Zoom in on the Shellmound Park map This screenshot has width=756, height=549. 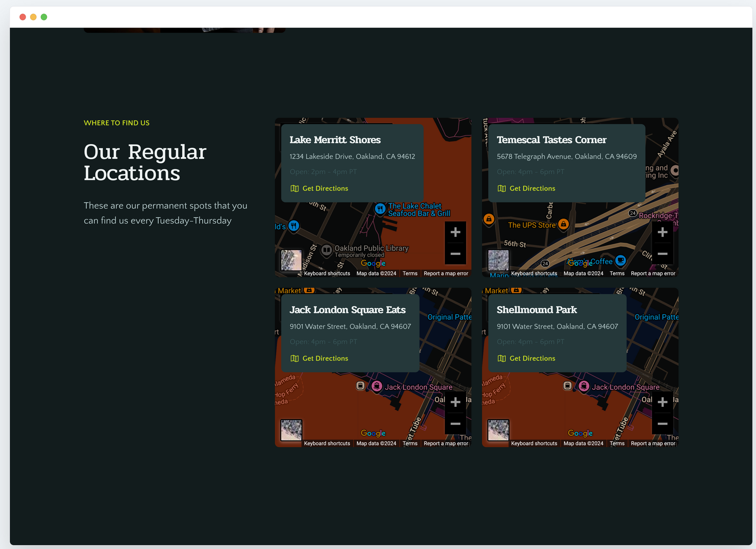663,402
